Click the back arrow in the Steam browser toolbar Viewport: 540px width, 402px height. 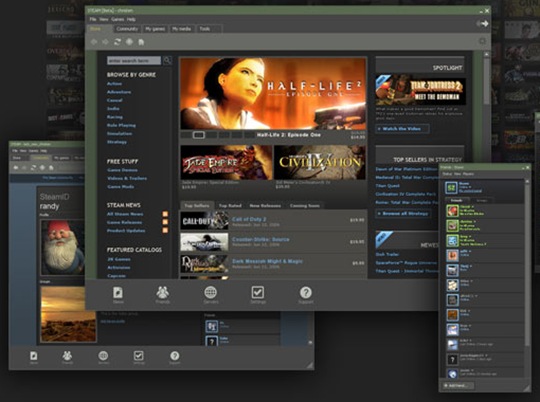pyautogui.click(x=94, y=42)
